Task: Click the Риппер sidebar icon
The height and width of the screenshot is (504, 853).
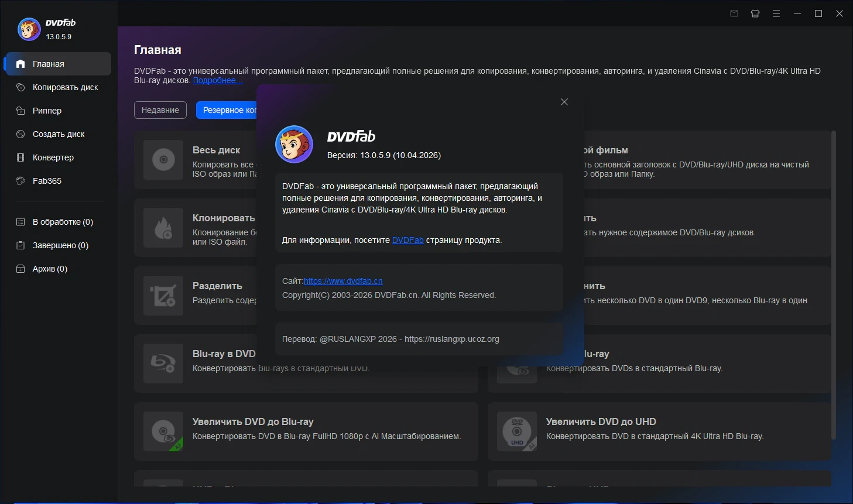Action: click(x=20, y=111)
